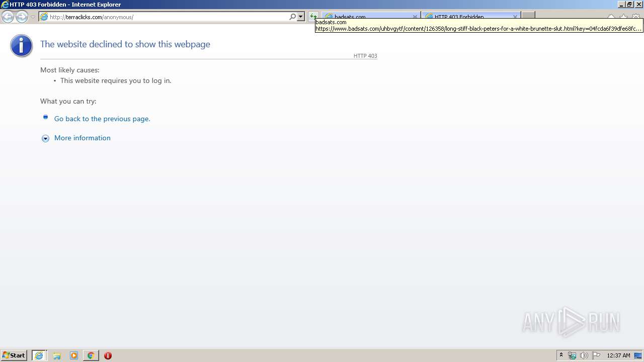Viewport: 644px width, 362px height.
Task: Click the Action Center flag icon
Action: [x=596, y=355]
